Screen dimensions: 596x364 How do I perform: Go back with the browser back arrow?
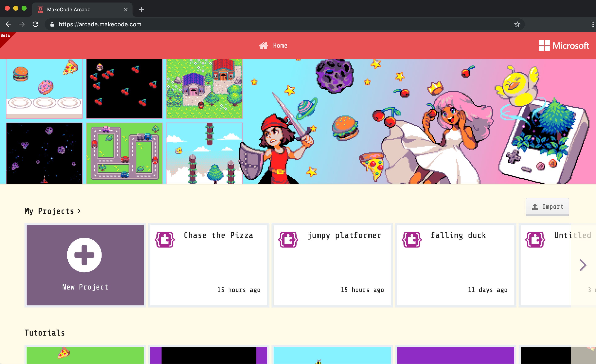pos(8,24)
